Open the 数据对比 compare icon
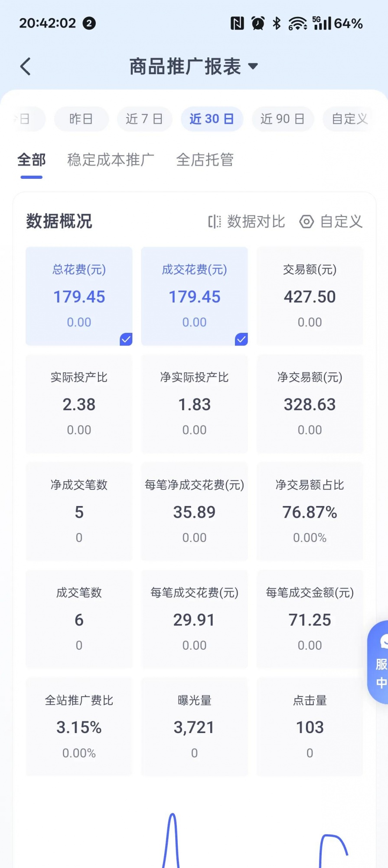388x868 pixels. 215,222
